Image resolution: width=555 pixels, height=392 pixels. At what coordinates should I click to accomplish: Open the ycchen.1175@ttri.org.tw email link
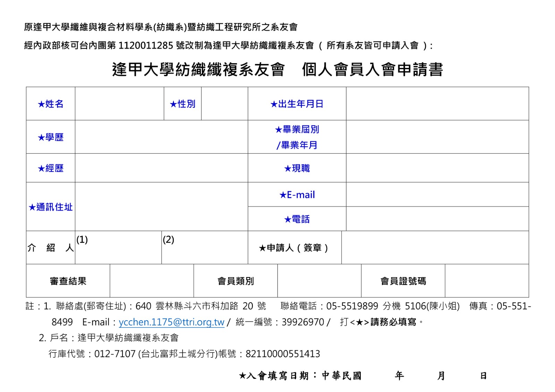point(171,322)
